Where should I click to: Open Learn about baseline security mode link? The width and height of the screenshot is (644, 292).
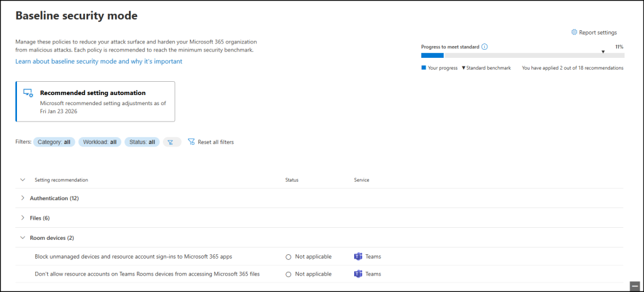coord(99,62)
